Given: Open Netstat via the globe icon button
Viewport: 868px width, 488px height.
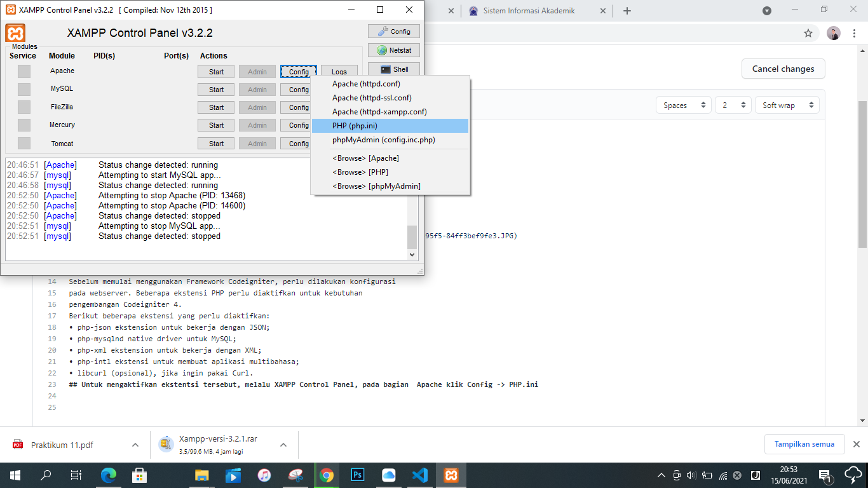Looking at the screenshot, I should 393,50.
